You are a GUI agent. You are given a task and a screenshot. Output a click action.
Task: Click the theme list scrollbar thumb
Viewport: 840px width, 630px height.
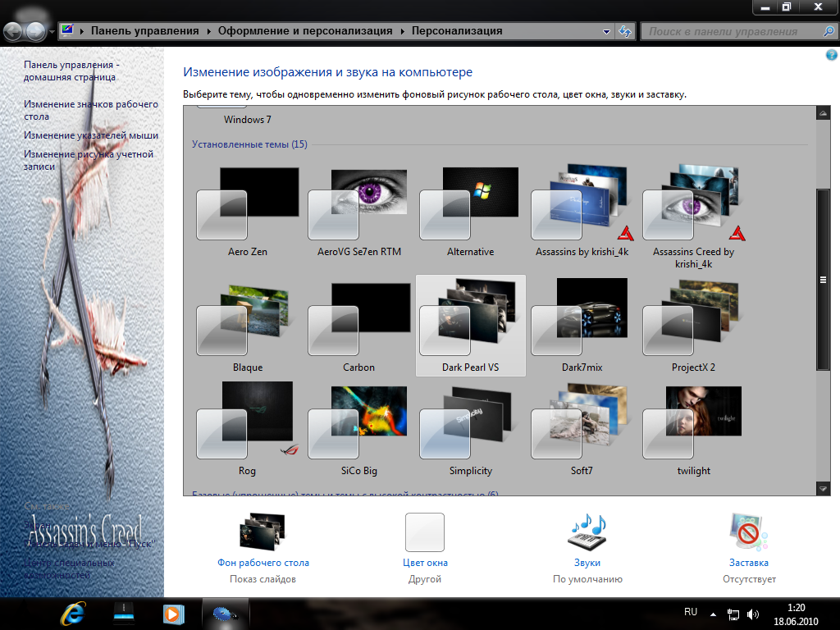[x=823, y=280]
